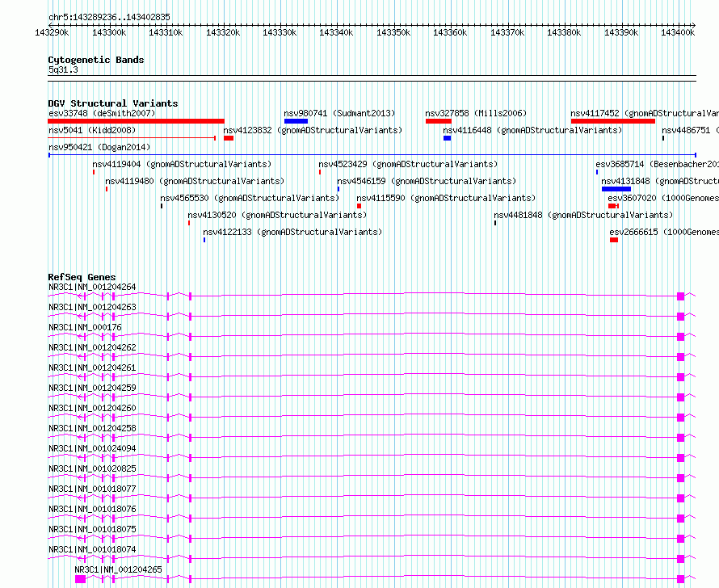
Task: Open transcript NR3C1|NM_000176
Action: click(85, 327)
